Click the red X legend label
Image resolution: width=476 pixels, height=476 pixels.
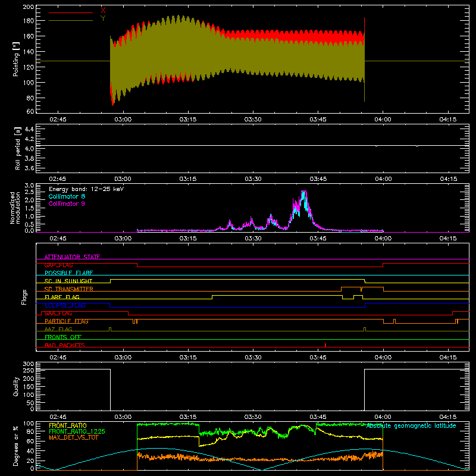(103, 11)
